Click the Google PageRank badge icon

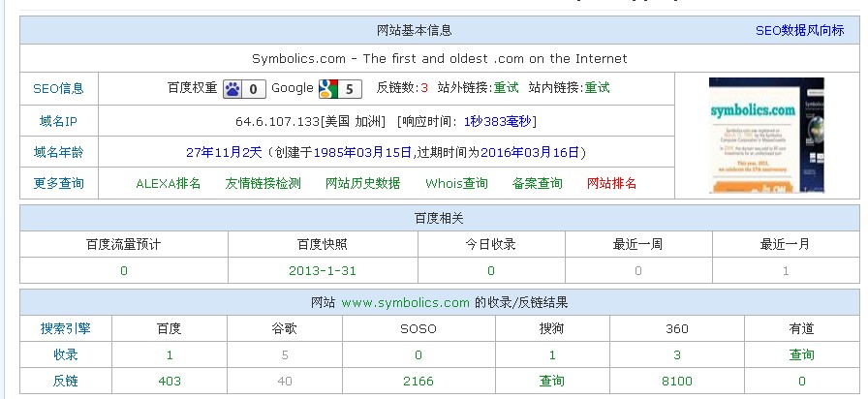point(339,89)
